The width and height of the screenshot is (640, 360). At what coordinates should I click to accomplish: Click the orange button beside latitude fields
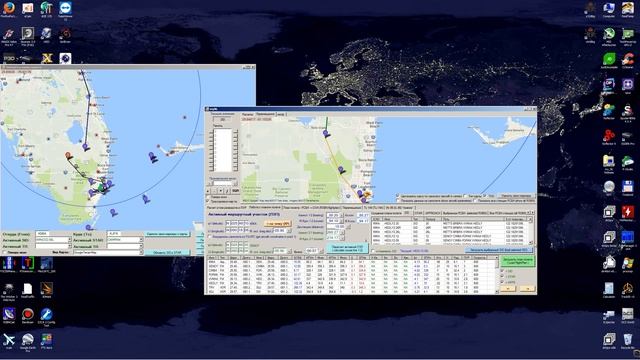coord(278,224)
